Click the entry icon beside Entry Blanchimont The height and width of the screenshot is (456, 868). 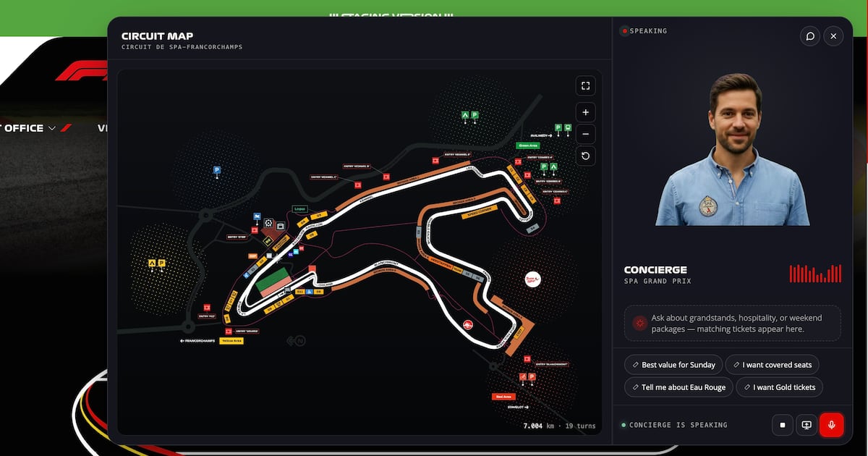(x=527, y=358)
